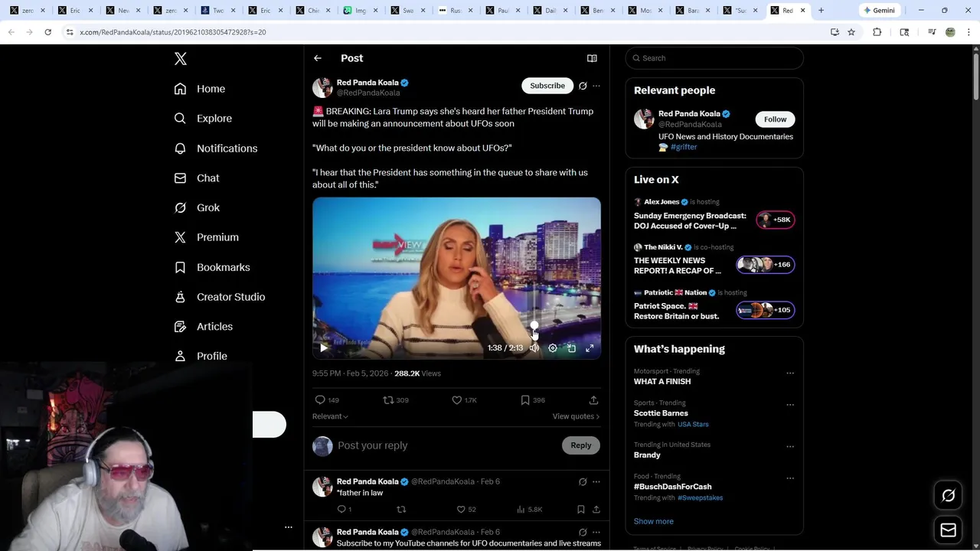Image resolution: width=980 pixels, height=551 pixels.
Task: Open Chrome three-dot menu
Action: (x=969, y=32)
